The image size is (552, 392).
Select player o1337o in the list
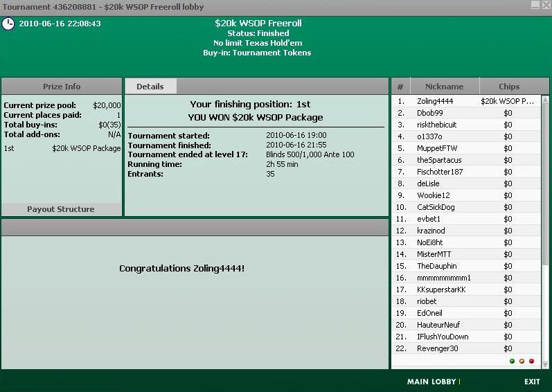(466, 136)
